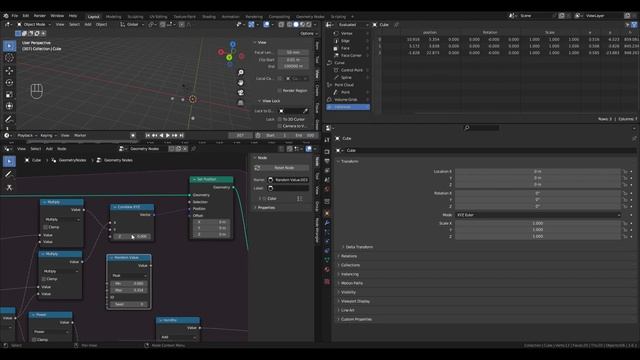Select the Scale tool in the 3D viewport
Screen dimensions: 640x360
coord(9,94)
